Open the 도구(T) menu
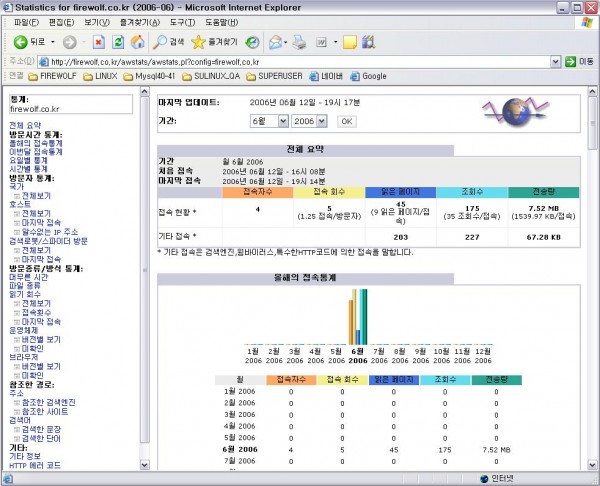The image size is (600, 486). tap(183, 22)
